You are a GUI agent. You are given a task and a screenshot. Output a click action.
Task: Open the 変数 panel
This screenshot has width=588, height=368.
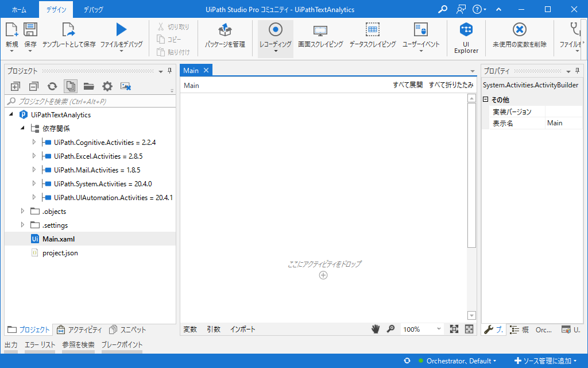[x=190, y=329]
